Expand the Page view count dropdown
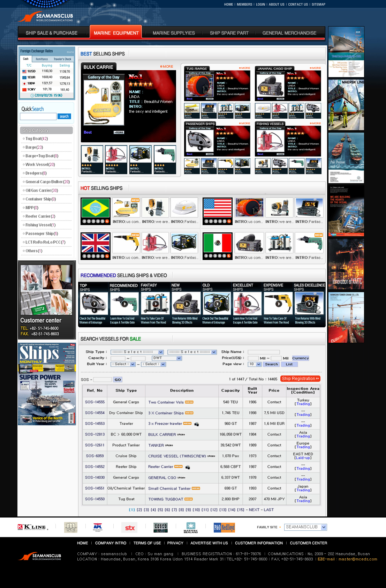Viewport: 386px width, 588px height. tap(255, 364)
